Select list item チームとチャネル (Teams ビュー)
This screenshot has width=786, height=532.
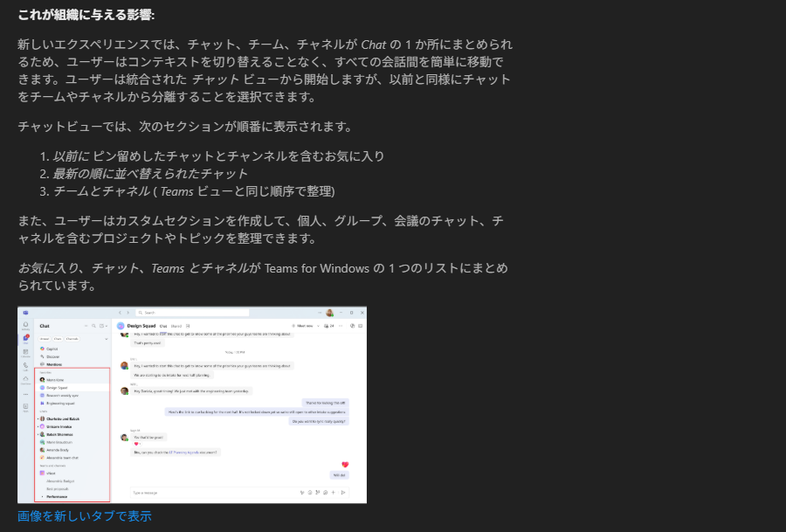point(194,191)
